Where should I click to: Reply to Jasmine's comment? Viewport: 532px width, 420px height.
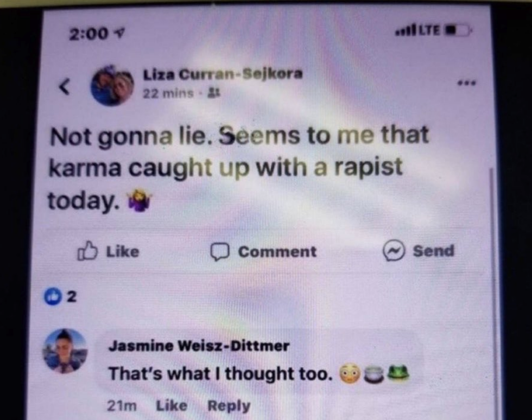point(229,406)
